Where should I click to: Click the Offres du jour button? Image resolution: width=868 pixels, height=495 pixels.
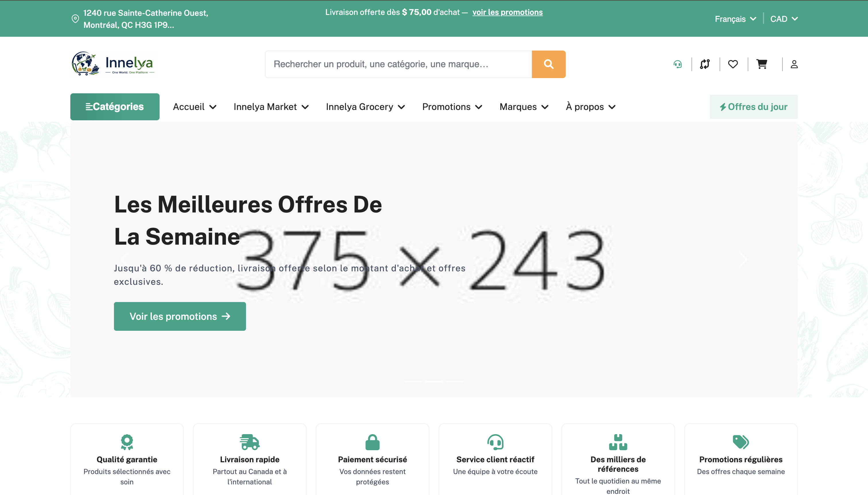753,107
